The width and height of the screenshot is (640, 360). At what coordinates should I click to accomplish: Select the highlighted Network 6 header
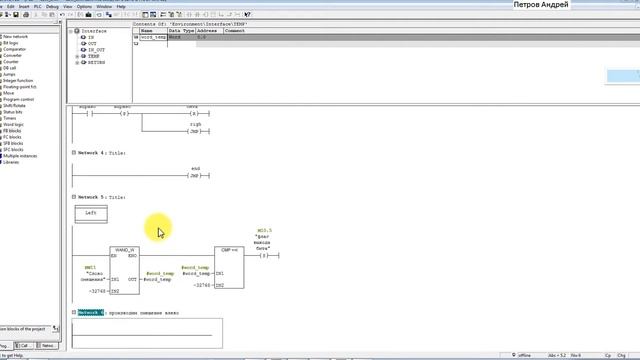pyautogui.click(x=91, y=313)
